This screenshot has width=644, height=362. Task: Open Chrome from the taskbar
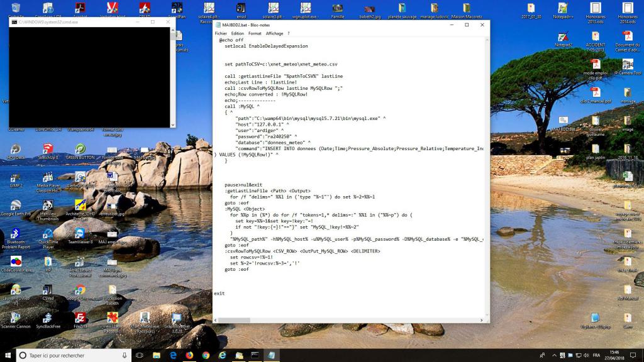[206, 355]
